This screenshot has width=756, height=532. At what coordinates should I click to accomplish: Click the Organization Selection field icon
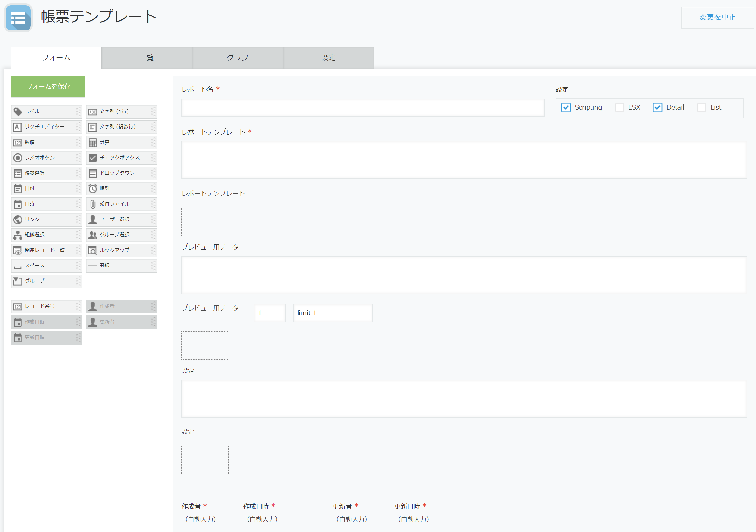click(x=18, y=235)
